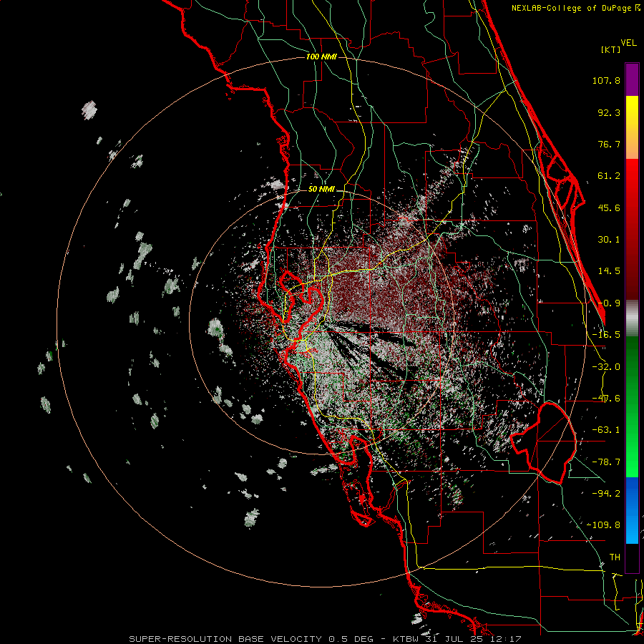
Task: Click the 14.5 velocity legend value
Action: point(609,271)
